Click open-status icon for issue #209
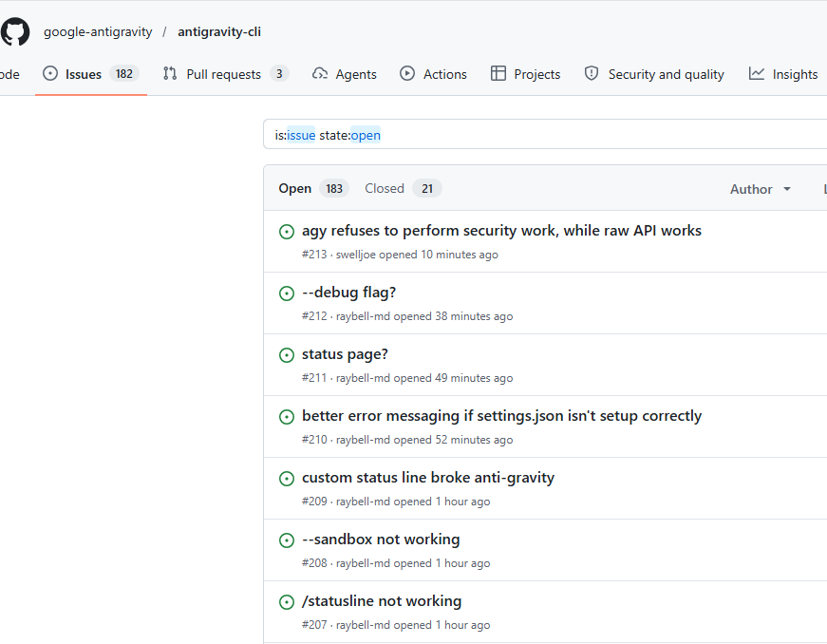827x644 pixels. [287, 479]
